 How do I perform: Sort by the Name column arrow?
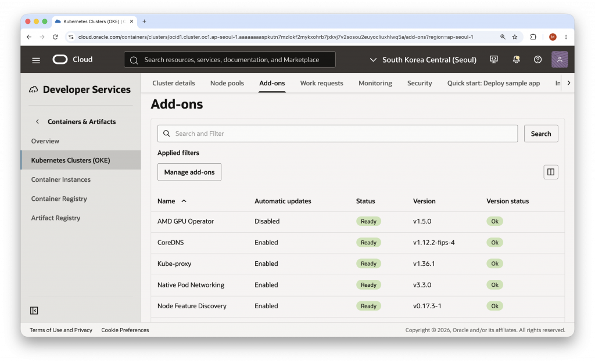[x=184, y=201]
